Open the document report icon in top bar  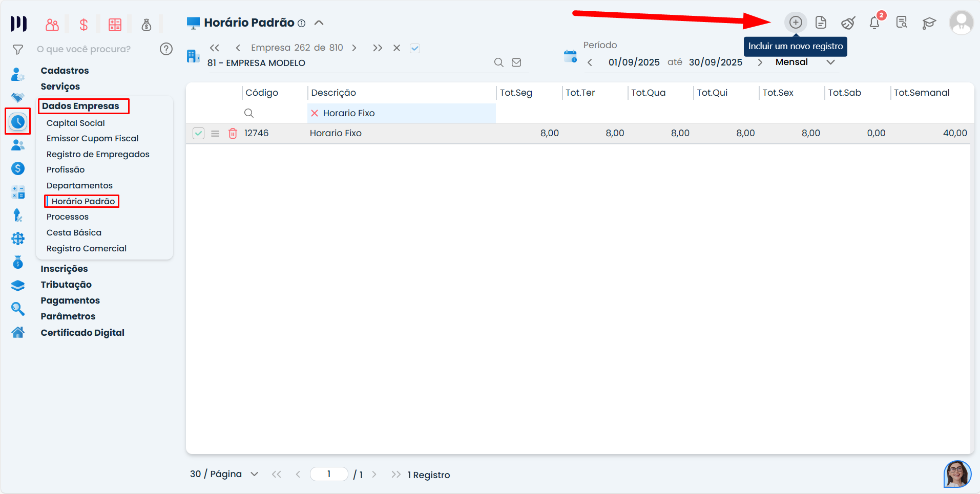(x=821, y=23)
